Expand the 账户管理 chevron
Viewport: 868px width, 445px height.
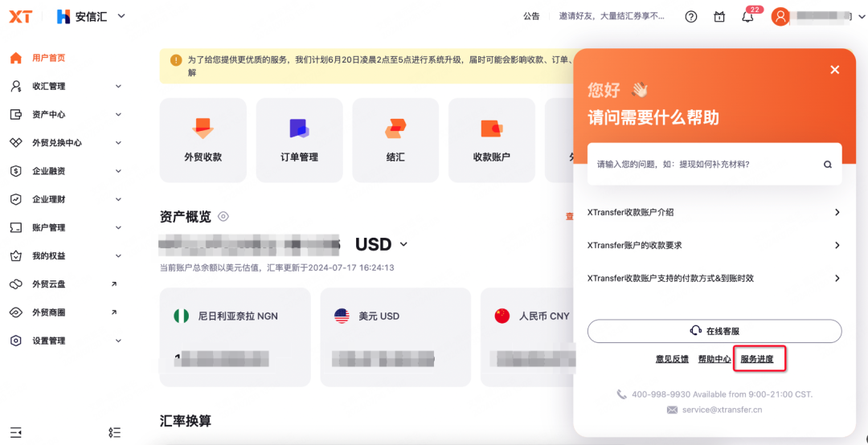click(118, 227)
